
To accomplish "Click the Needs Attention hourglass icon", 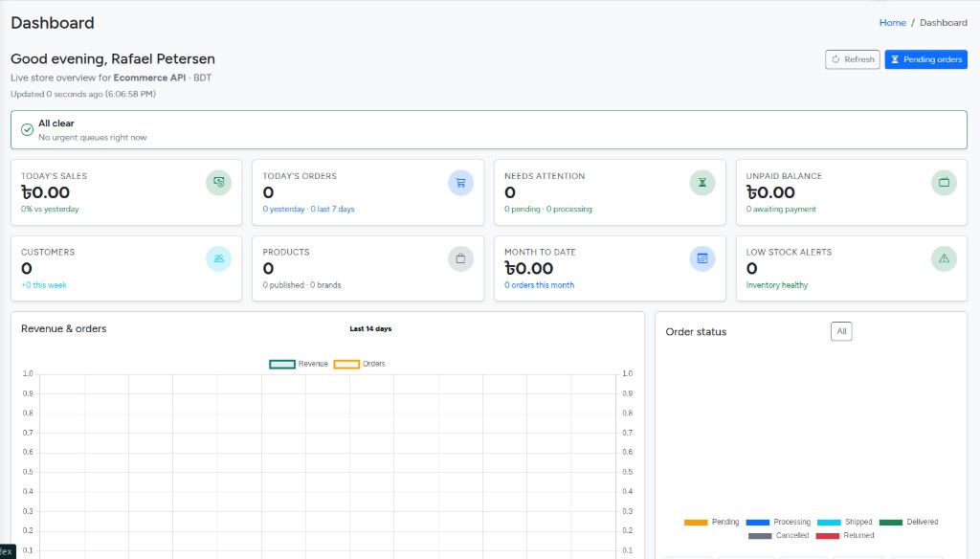I will coord(702,183).
